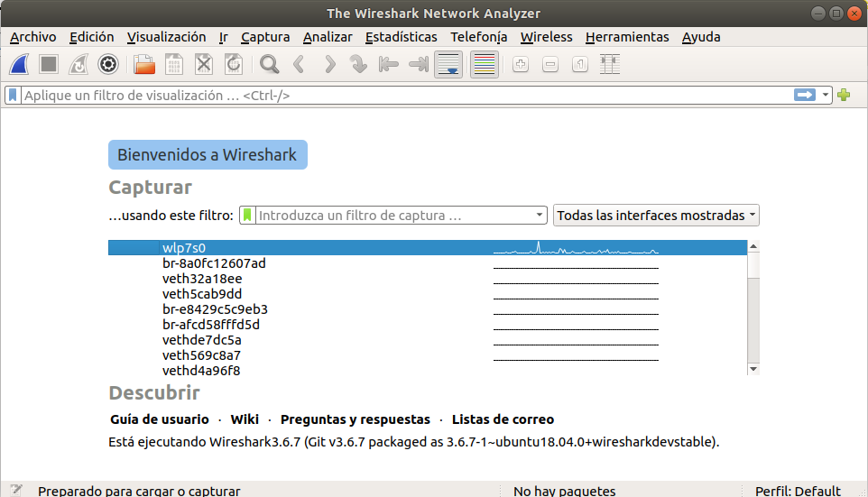
Task: Reset text to normal size icon
Action: [x=580, y=64]
